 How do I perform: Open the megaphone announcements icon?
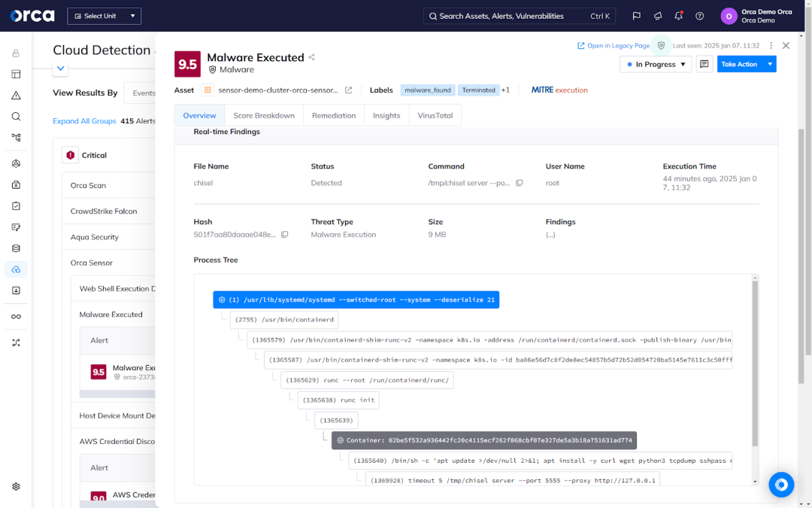(658, 16)
